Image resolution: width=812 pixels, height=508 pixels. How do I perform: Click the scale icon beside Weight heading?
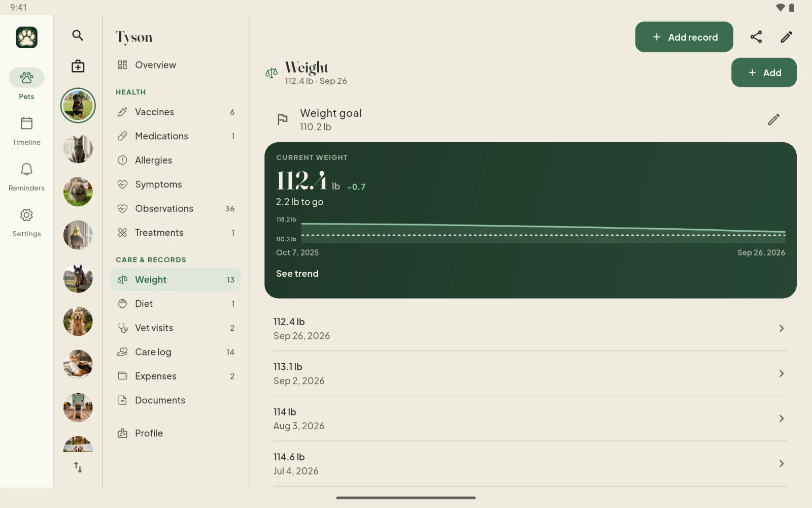272,73
